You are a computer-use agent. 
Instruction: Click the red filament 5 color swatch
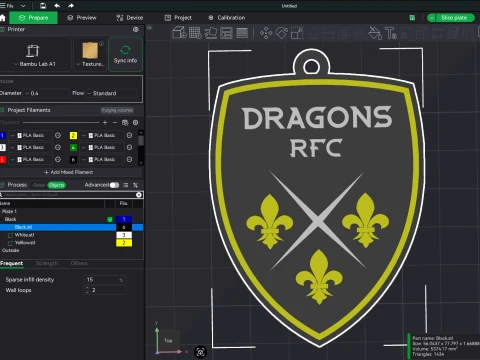3,159
